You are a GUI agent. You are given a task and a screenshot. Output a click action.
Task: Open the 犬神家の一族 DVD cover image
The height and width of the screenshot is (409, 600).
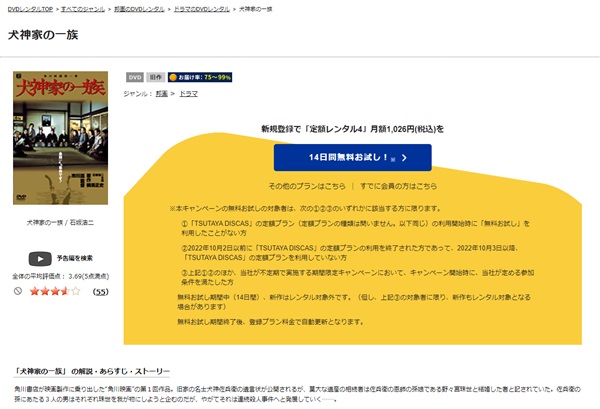(x=60, y=138)
